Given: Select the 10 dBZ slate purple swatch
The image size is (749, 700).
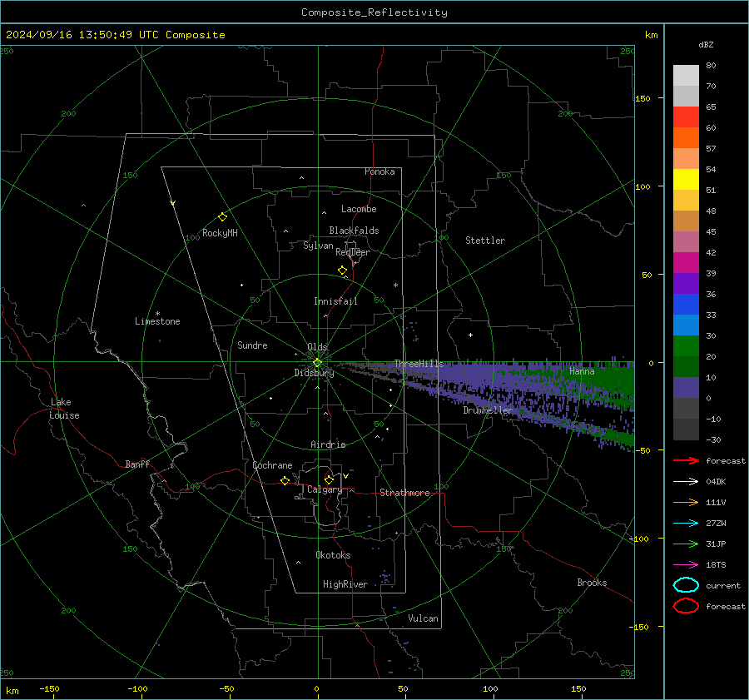Looking at the screenshot, I should pyautogui.click(x=686, y=387).
